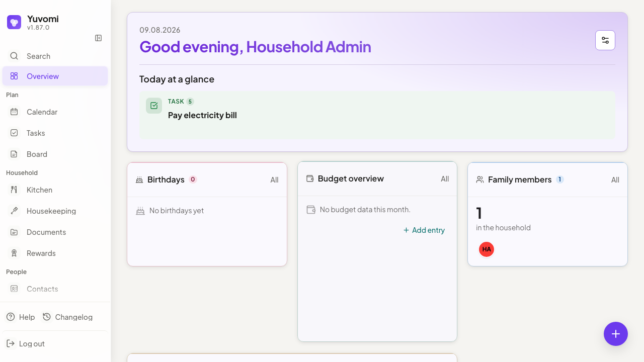Click the Family members count badge
Viewport: 644px width, 362px height.
click(x=560, y=179)
